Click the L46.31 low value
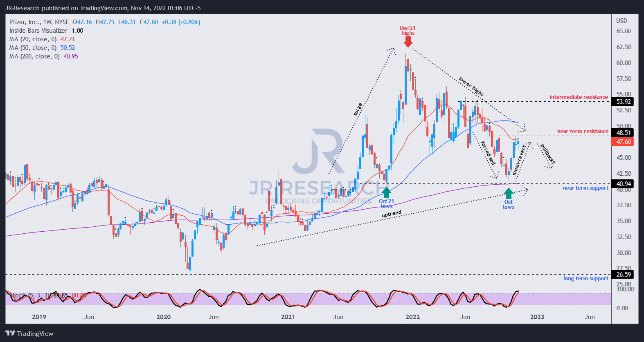The image size is (644, 342). tap(127, 22)
